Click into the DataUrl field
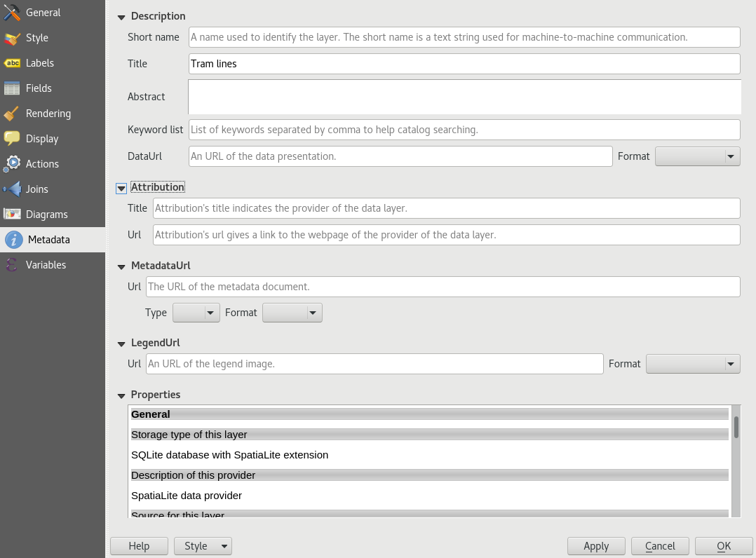The height and width of the screenshot is (558, 756). tap(400, 156)
